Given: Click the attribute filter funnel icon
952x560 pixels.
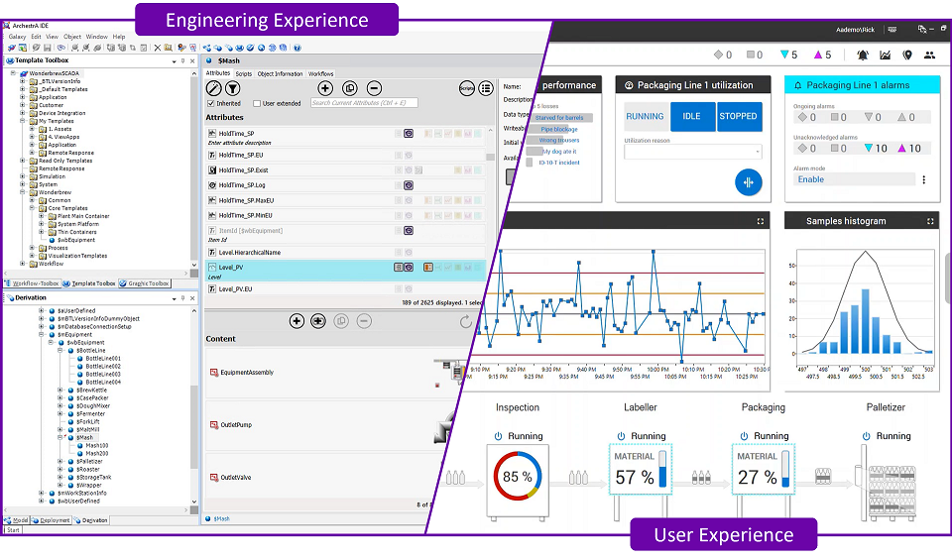Looking at the screenshot, I should 232,88.
